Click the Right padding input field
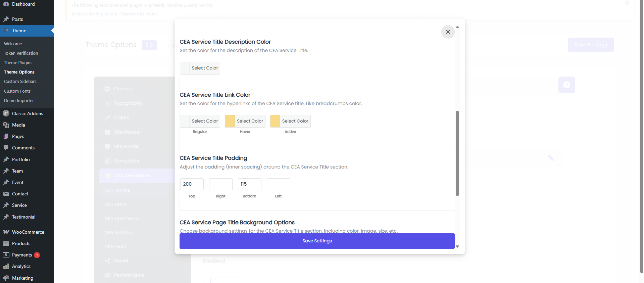The height and width of the screenshot is (283, 644). 220,184
